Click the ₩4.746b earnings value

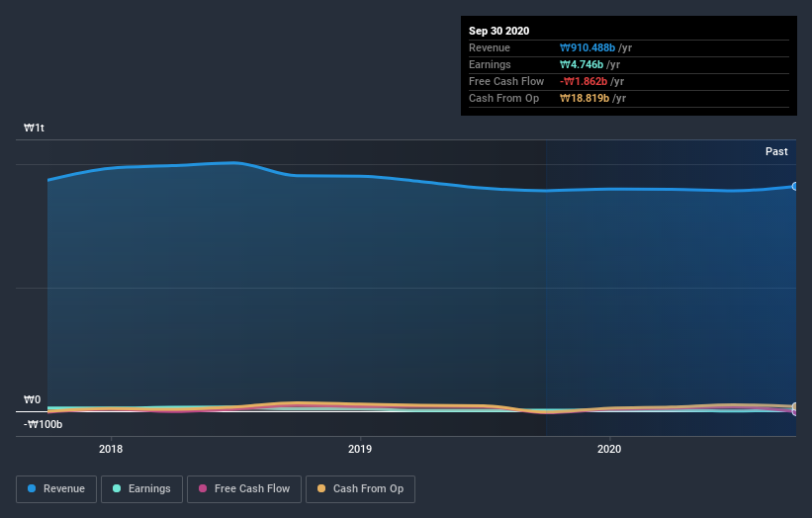coord(582,64)
